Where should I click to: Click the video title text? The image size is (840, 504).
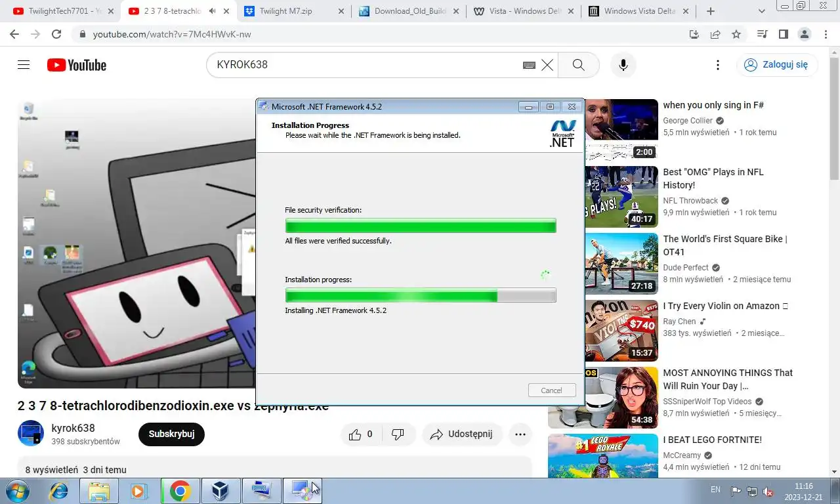pyautogui.click(x=173, y=406)
